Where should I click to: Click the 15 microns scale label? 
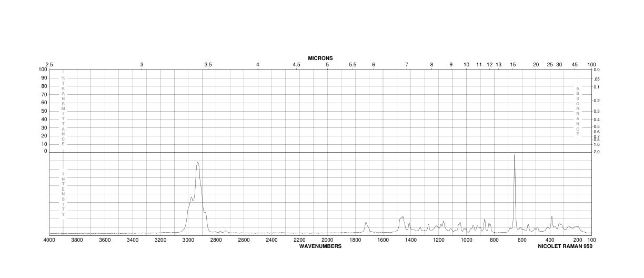click(x=513, y=64)
